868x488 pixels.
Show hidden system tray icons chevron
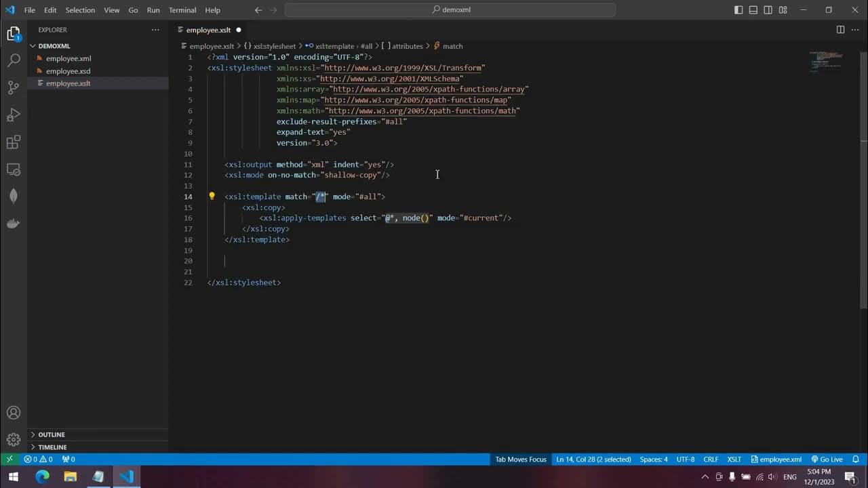(706, 476)
